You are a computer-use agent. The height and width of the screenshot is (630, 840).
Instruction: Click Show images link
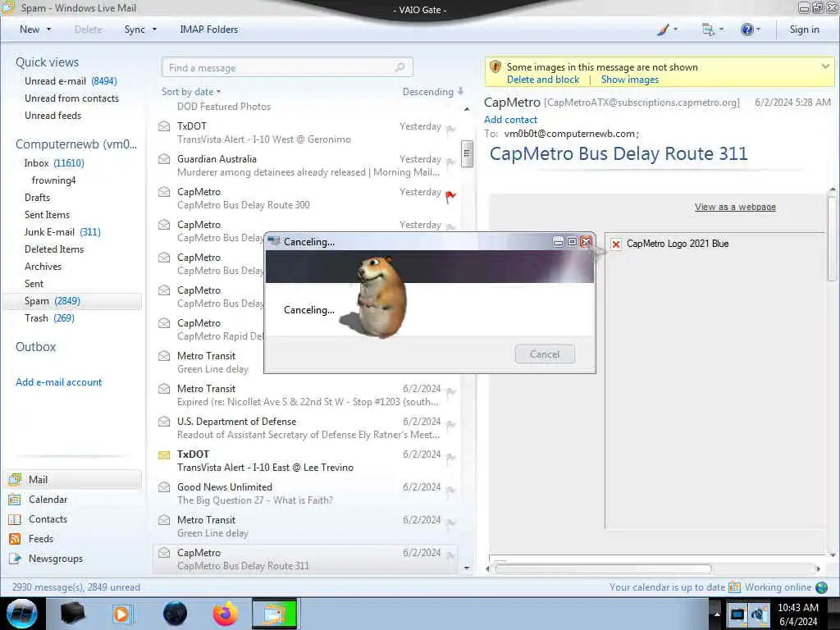(629, 80)
